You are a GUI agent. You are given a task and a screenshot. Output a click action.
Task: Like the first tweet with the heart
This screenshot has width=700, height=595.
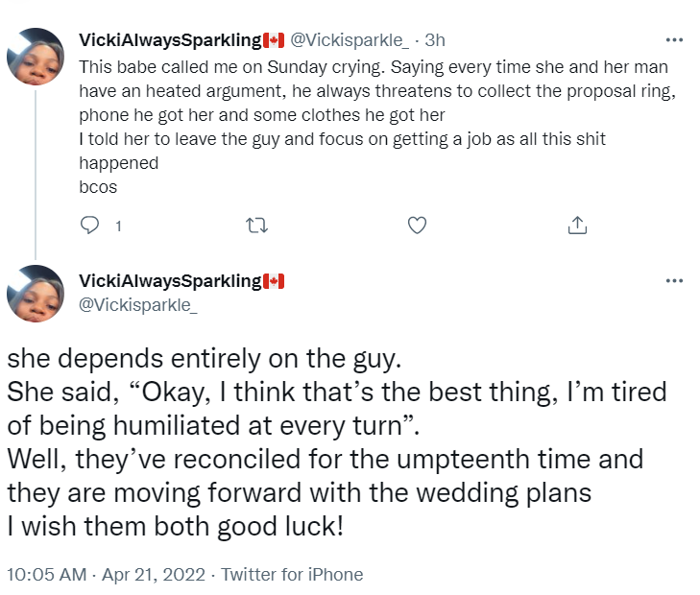417,226
